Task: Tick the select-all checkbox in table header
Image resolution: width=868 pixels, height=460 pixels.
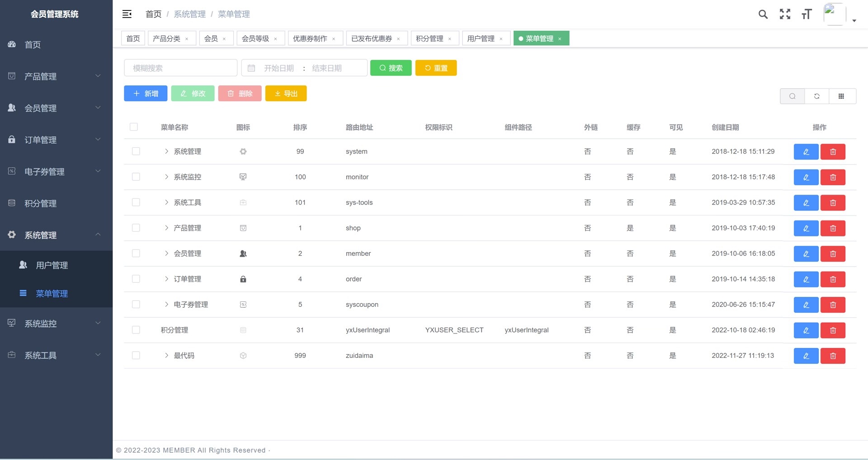Action: click(134, 127)
